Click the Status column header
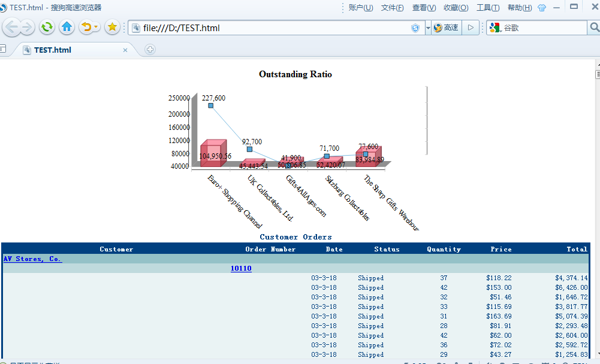The height and width of the screenshot is (364, 600). point(387,249)
